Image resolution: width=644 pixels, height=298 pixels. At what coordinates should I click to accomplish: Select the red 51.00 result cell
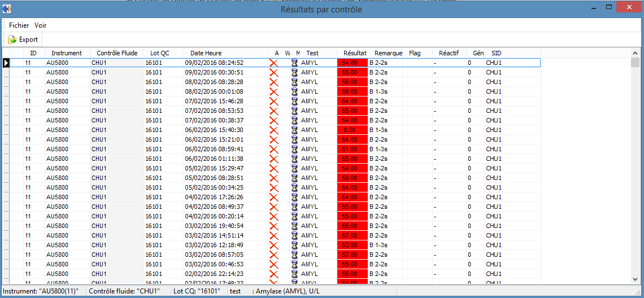tap(353, 149)
